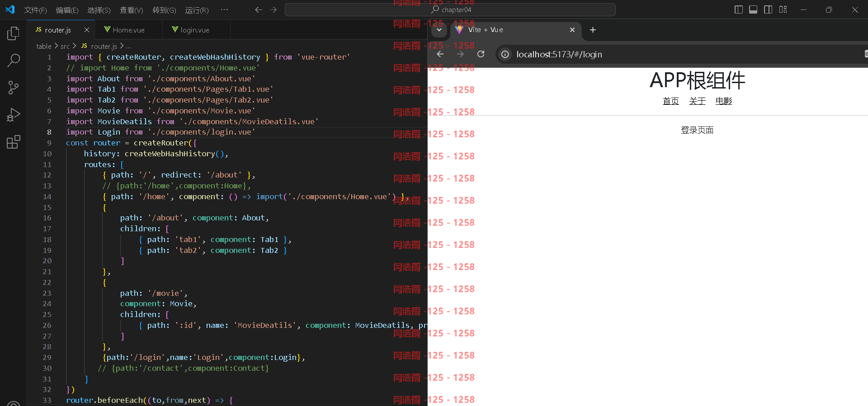Go back using the VS Code title bar arrow
Image resolution: width=868 pixels, height=406 pixels.
click(x=259, y=9)
